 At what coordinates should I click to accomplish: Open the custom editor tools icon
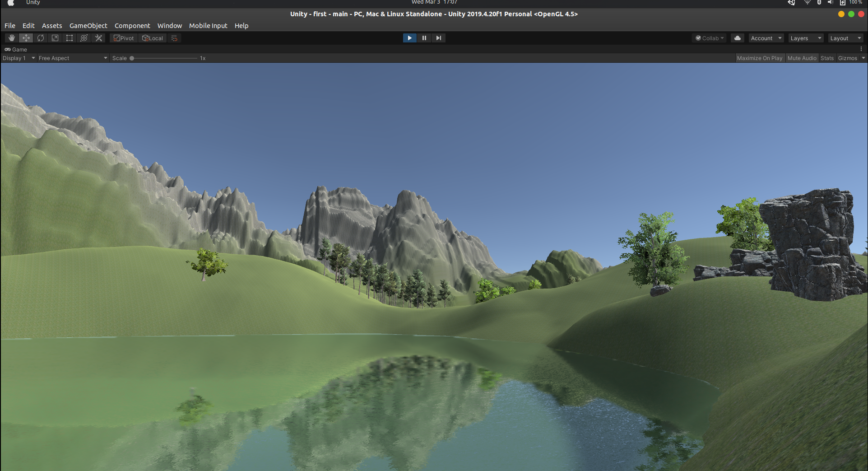98,38
